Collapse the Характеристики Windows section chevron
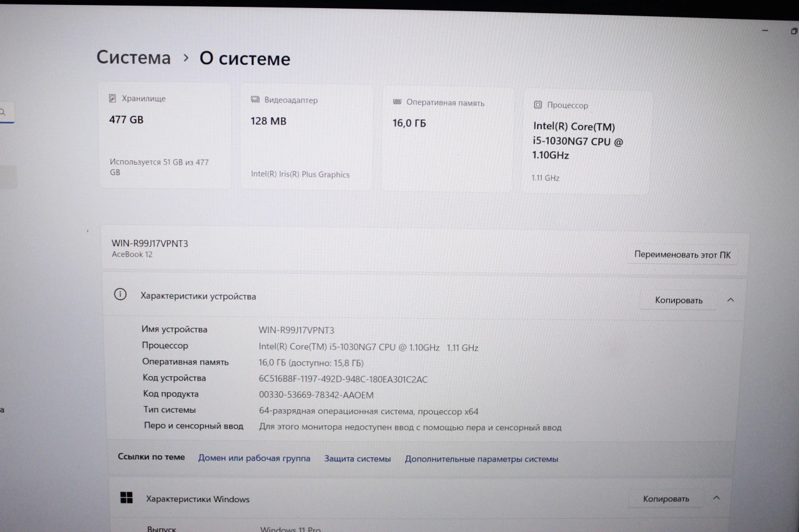Image resolution: width=799 pixels, height=532 pixels. 717,498
